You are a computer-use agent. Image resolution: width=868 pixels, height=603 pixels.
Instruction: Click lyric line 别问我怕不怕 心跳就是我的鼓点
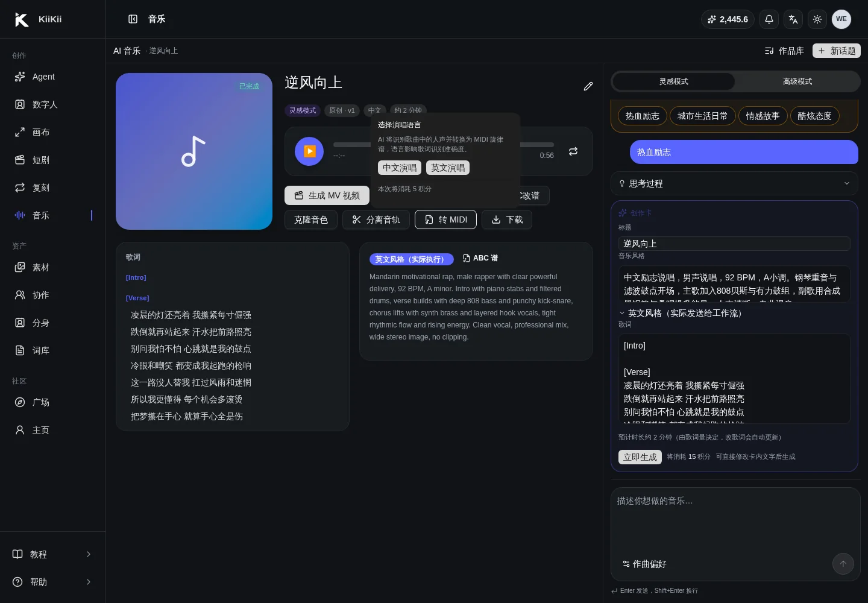[x=191, y=349]
